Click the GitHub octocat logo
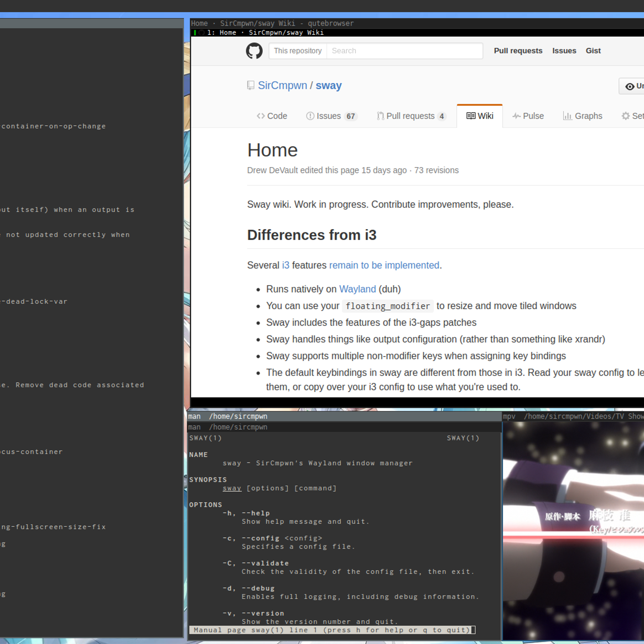This screenshot has height=644, width=644. (254, 51)
